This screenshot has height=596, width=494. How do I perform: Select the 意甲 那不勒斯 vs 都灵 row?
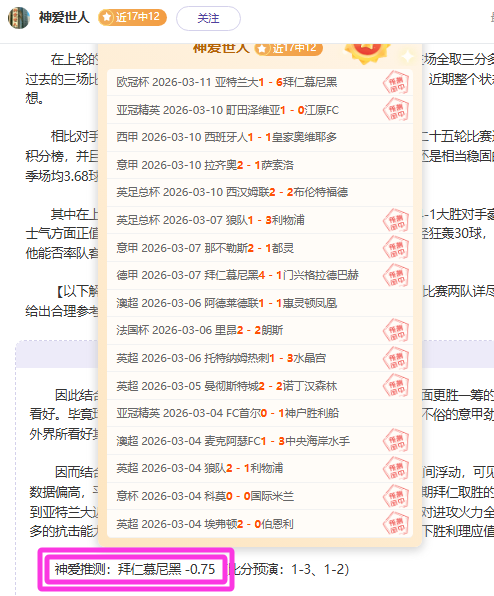point(260,248)
